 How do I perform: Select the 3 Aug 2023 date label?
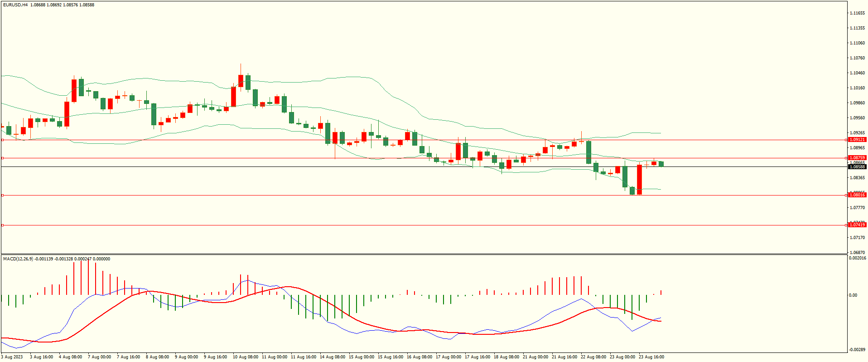point(12,357)
